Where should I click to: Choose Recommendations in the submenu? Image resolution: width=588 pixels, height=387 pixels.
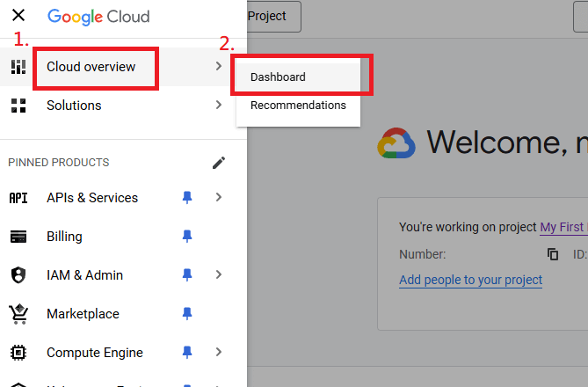pos(298,105)
